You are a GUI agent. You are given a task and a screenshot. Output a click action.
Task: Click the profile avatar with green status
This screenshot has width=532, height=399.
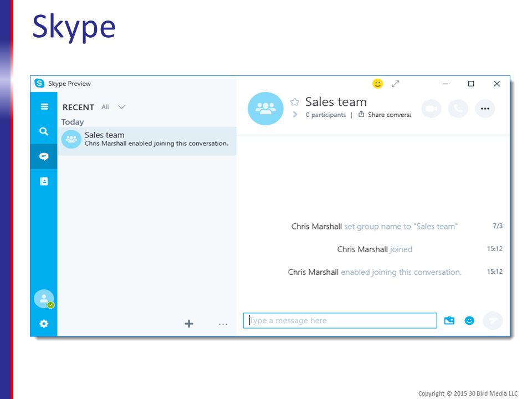tap(44, 299)
